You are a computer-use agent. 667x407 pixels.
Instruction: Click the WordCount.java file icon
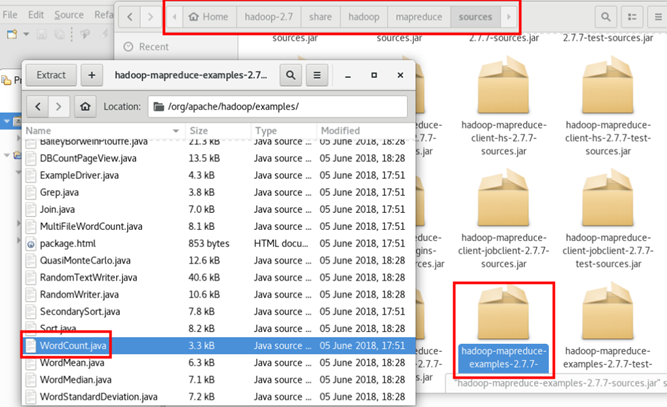[x=31, y=346]
